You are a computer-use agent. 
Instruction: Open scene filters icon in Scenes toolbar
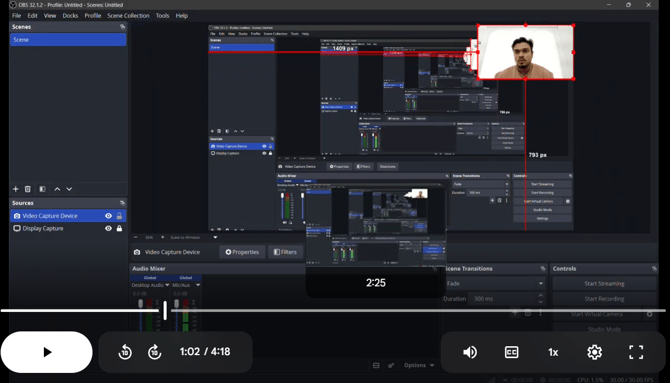click(x=42, y=189)
